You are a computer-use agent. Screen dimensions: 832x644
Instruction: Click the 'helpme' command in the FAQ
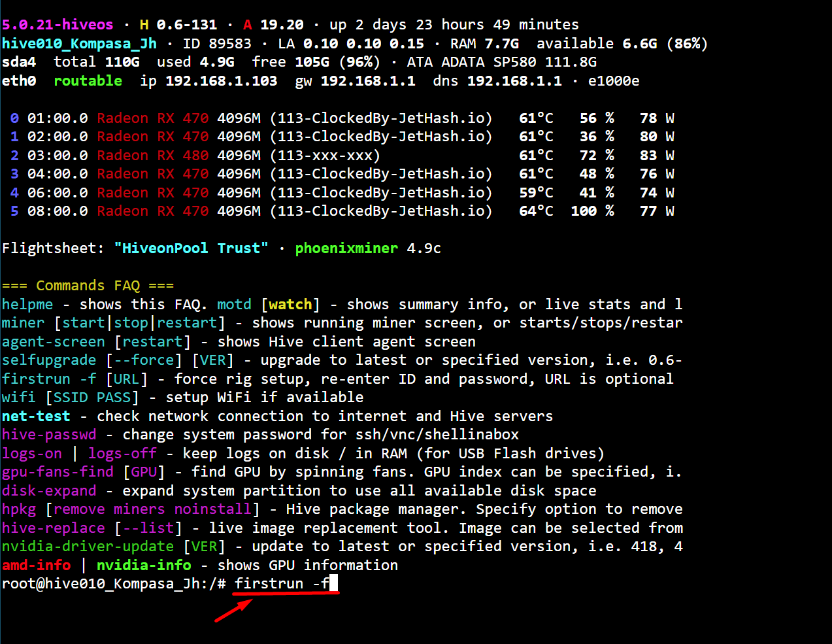tap(27, 304)
